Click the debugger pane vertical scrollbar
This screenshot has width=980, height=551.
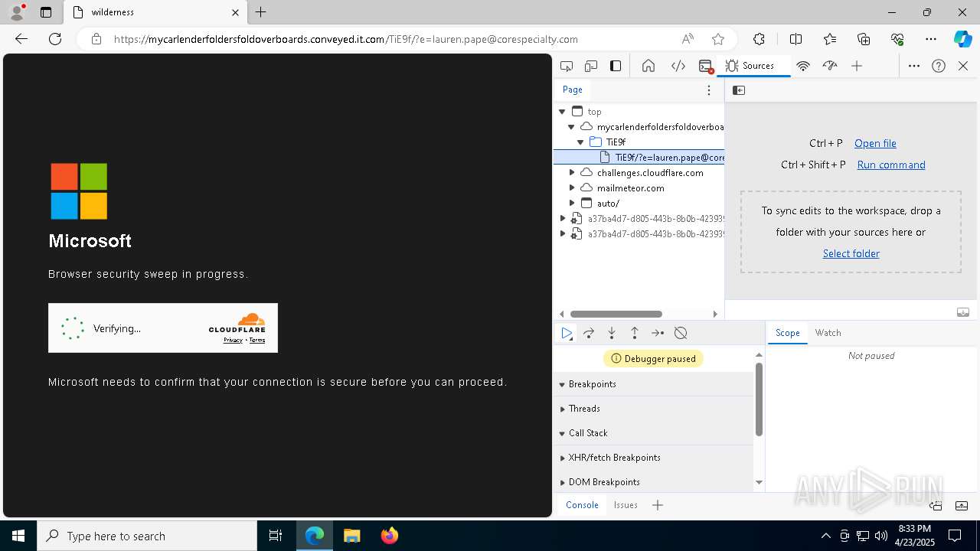pos(759,399)
